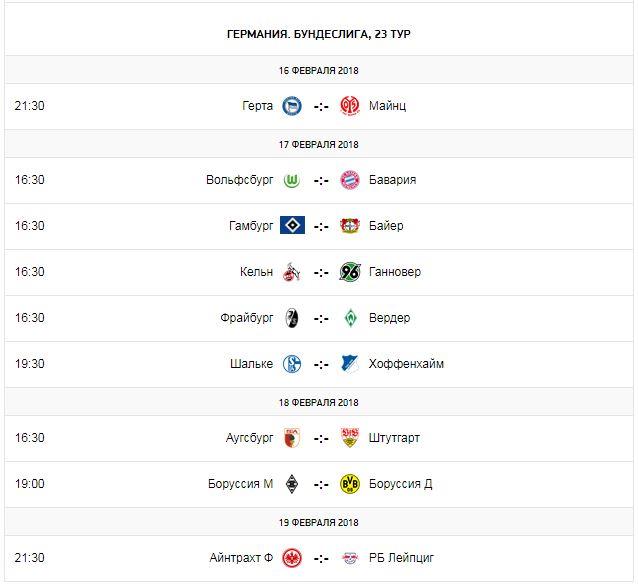The height and width of the screenshot is (586, 638).
Task: Click the Hamburg club logo
Action: pyautogui.click(x=292, y=226)
